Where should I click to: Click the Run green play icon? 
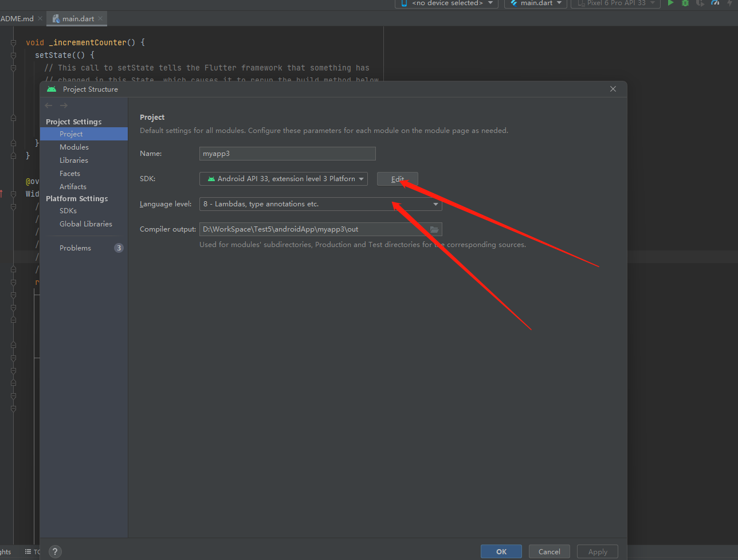(x=670, y=3)
